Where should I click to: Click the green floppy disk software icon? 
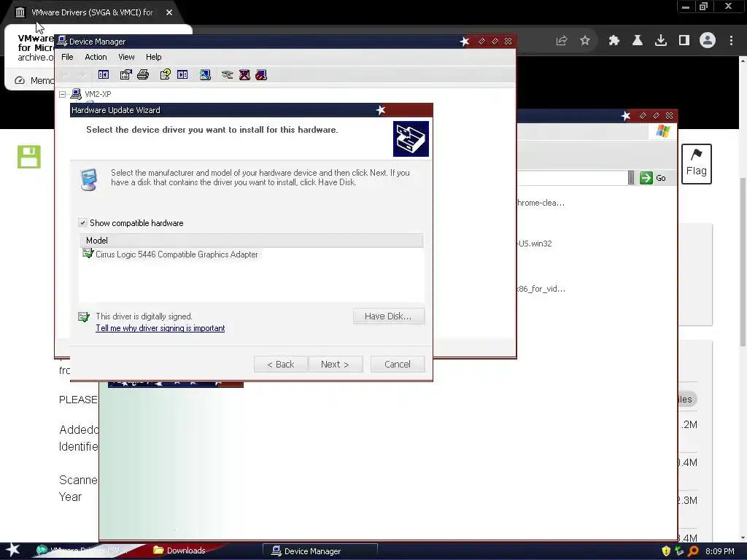click(29, 157)
